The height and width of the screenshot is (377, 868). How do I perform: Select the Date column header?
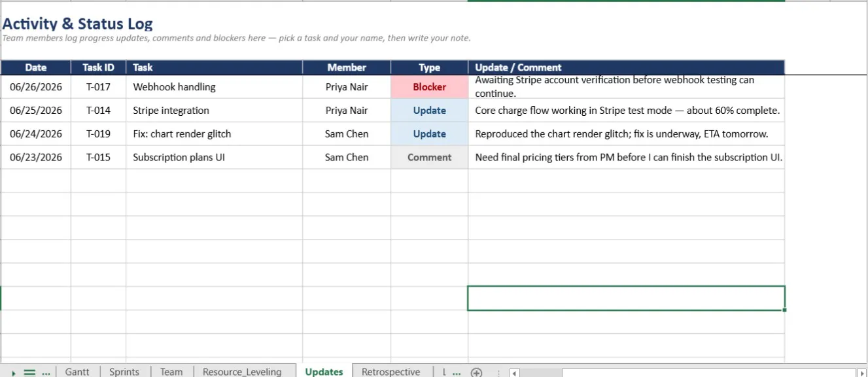click(36, 67)
